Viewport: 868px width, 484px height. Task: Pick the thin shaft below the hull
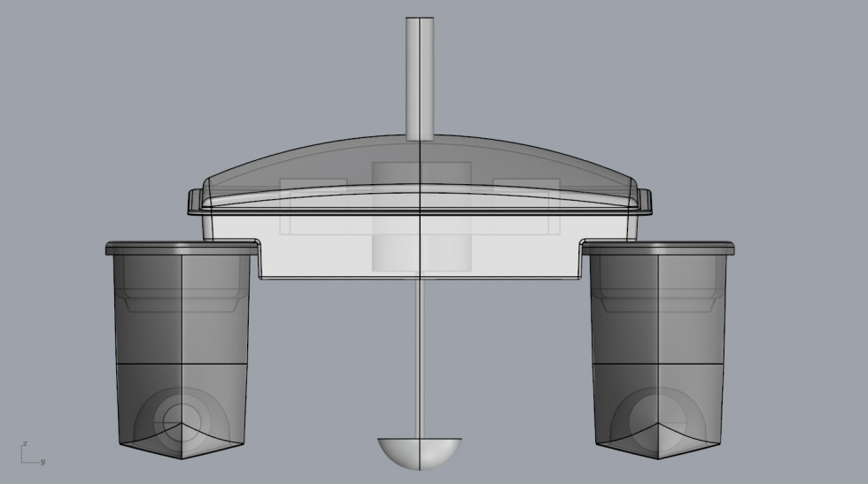pos(420,354)
